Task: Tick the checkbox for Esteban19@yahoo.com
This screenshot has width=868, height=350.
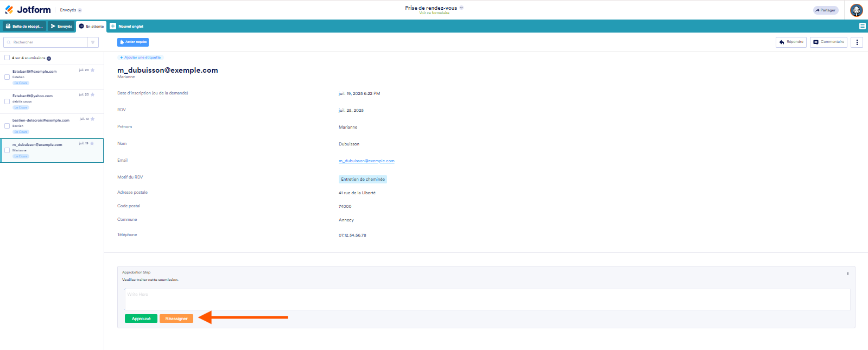Action: [7, 101]
